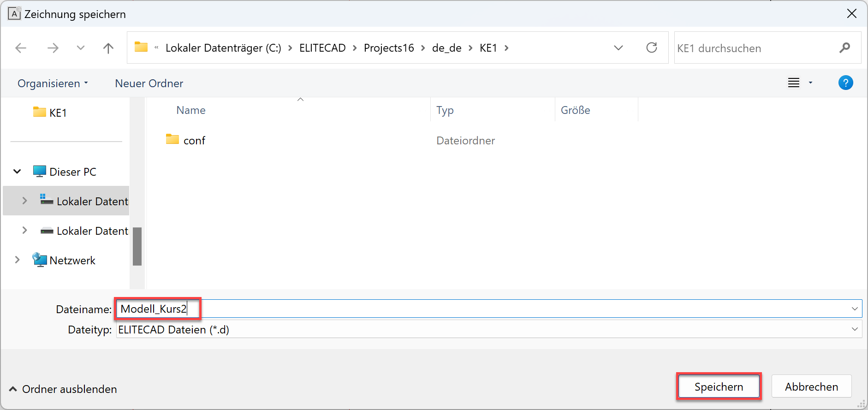Open help via blue question mark
The width and height of the screenshot is (868, 410).
pyautogui.click(x=845, y=83)
